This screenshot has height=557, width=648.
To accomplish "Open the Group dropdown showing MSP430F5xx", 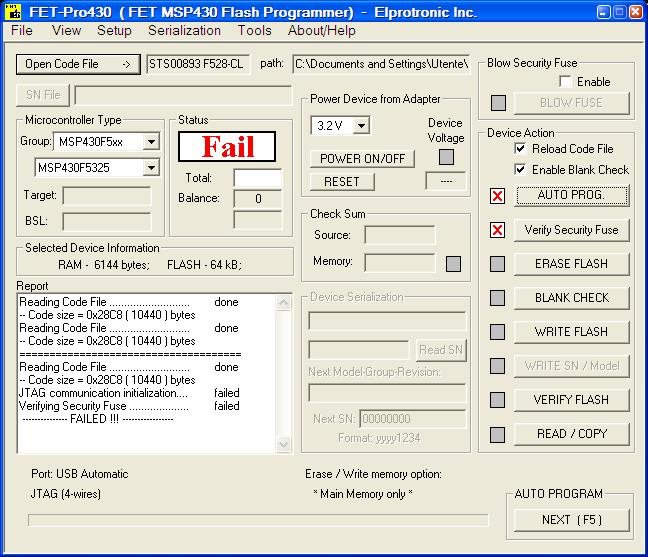I will click(x=151, y=142).
